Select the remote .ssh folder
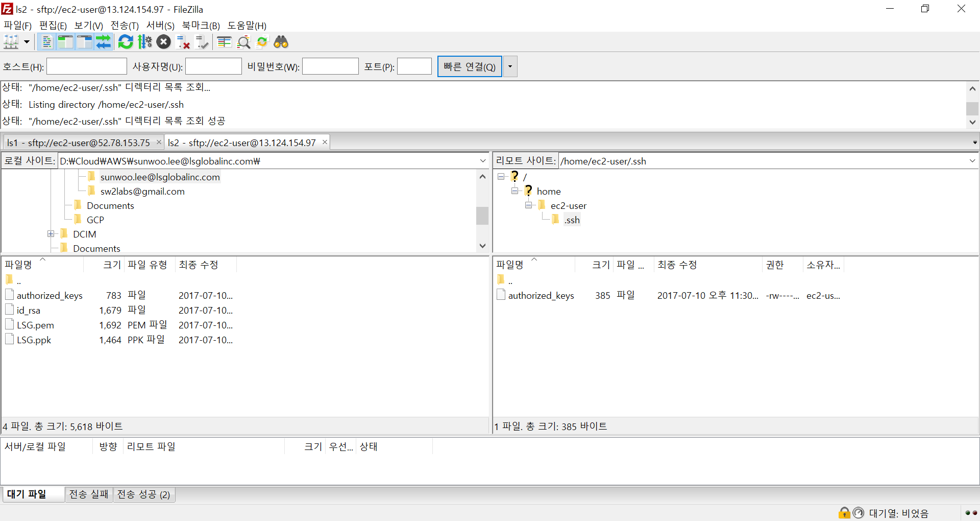This screenshot has width=980, height=521. click(572, 220)
